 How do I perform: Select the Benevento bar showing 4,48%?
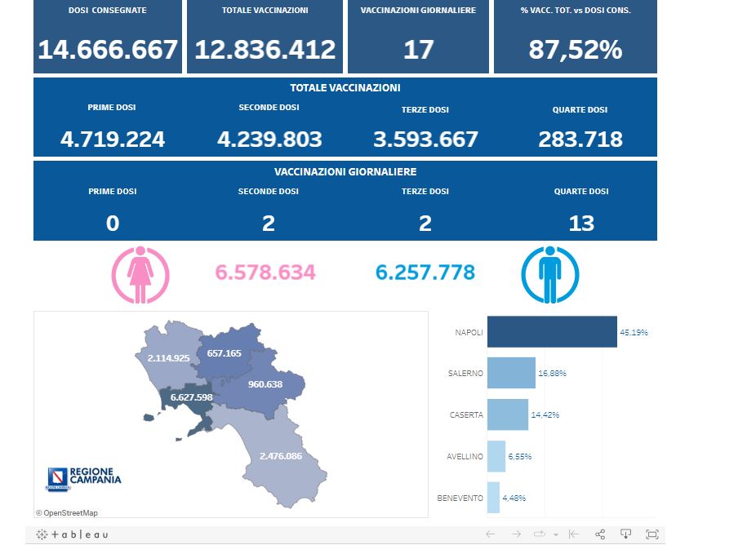click(x=493, y=498)
